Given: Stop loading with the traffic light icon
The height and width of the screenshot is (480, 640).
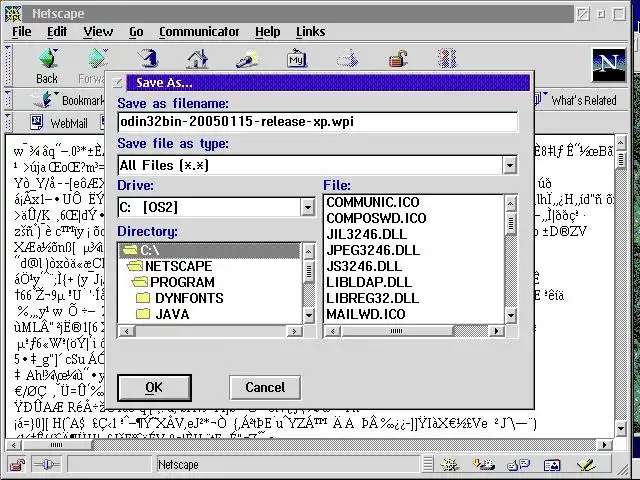Looking at the screenshot, I should (447, 58).
